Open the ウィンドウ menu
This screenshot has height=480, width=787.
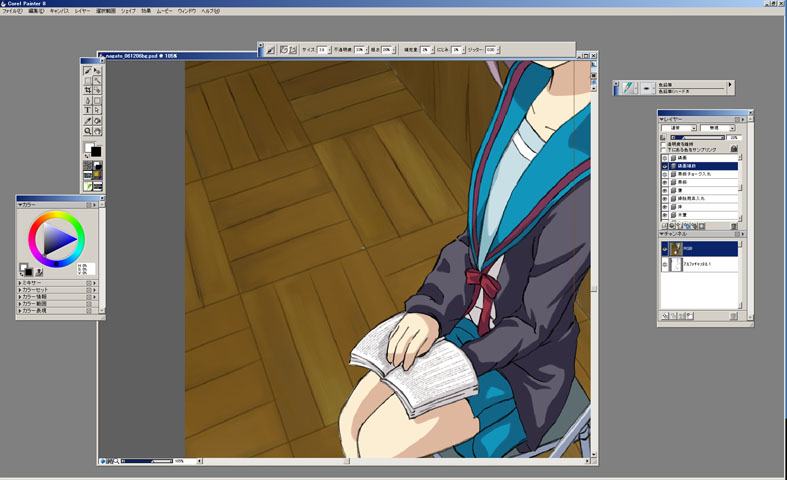click(187, 11)
